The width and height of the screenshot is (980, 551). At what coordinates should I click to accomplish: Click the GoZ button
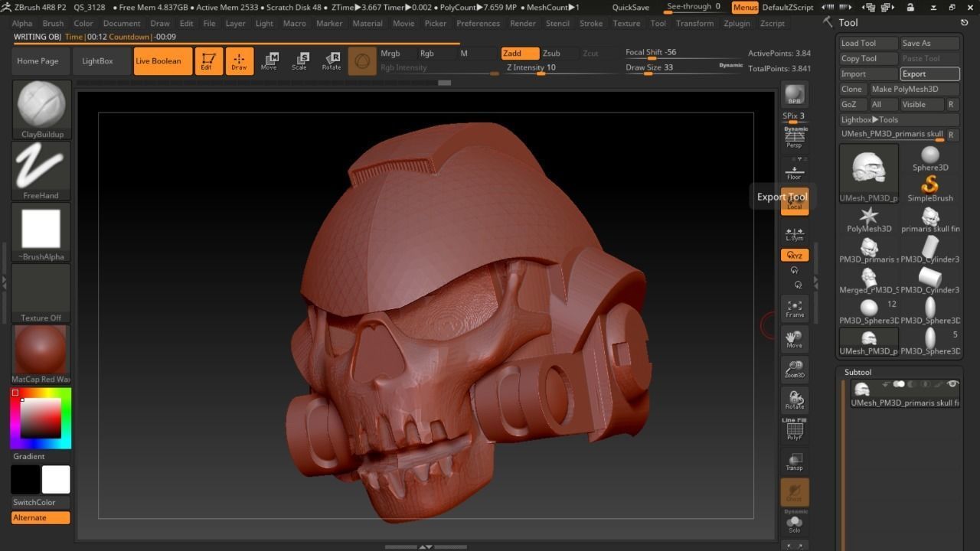point(853,104)
